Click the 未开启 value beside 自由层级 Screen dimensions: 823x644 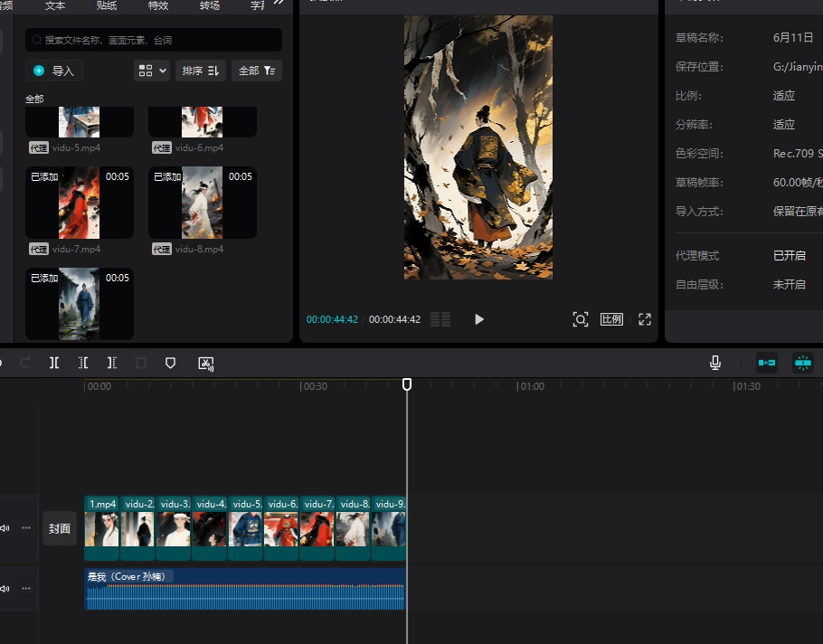789,285
